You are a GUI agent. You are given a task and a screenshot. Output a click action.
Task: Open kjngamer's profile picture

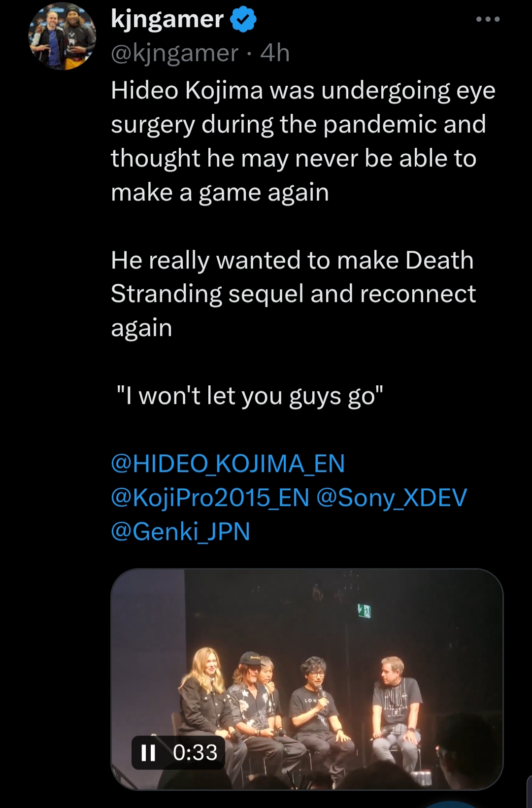[x=62, y=36]
